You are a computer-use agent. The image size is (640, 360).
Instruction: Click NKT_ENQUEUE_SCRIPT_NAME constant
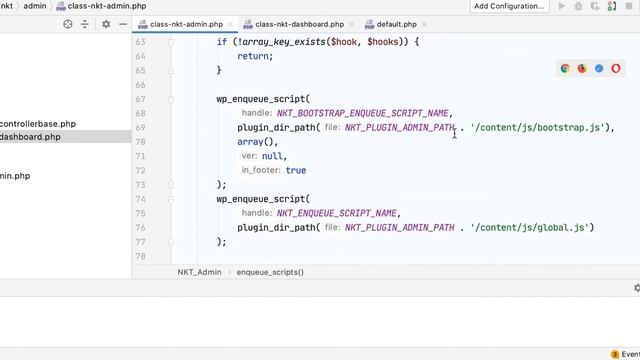[x=336, y=213]
